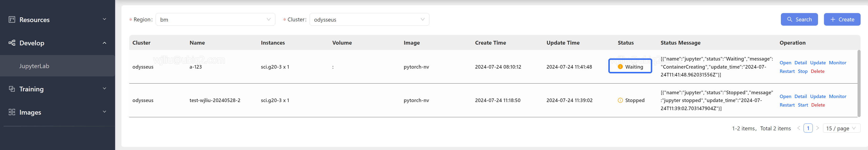The height and width of the screenshot is (150, 868).
Task: Expand the Resources menu chevron
Action: coord(104,19)
